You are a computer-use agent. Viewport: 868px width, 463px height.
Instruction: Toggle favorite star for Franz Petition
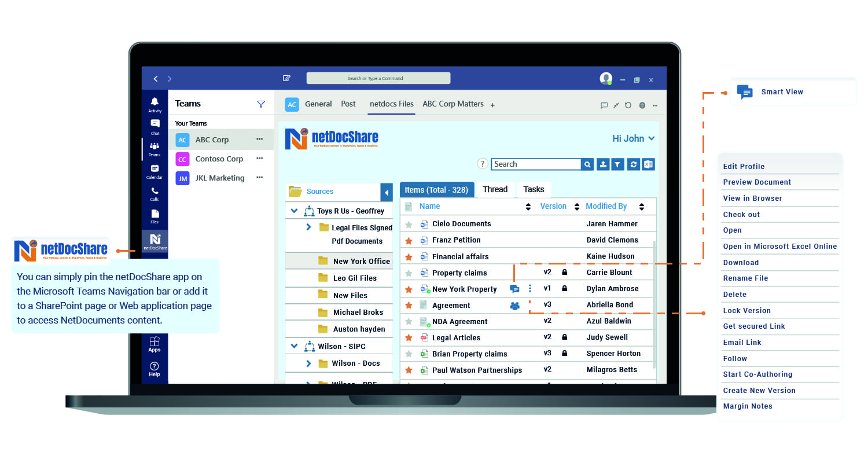click(x=409, y=241)
